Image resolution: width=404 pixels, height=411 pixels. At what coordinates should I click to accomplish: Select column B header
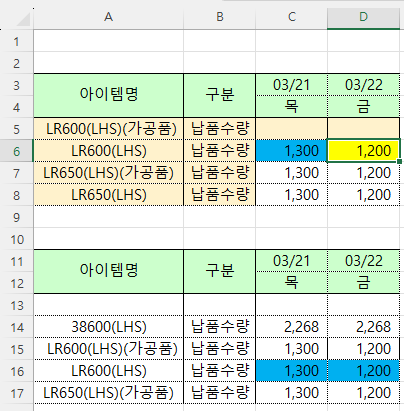220,17
